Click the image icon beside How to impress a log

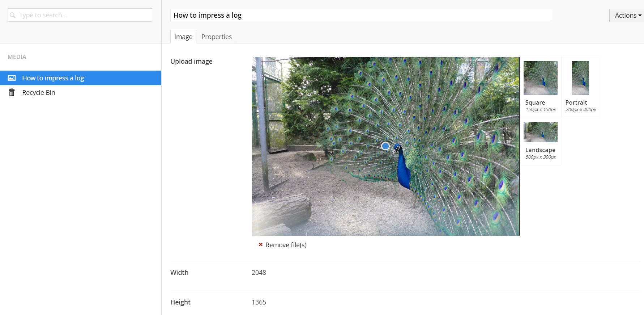12,78
